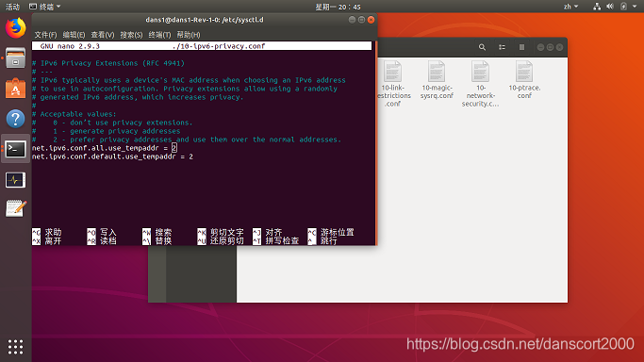Click the nano 搜索 search shortcut label
Viewport: 644px width, 362px height.
163,232
